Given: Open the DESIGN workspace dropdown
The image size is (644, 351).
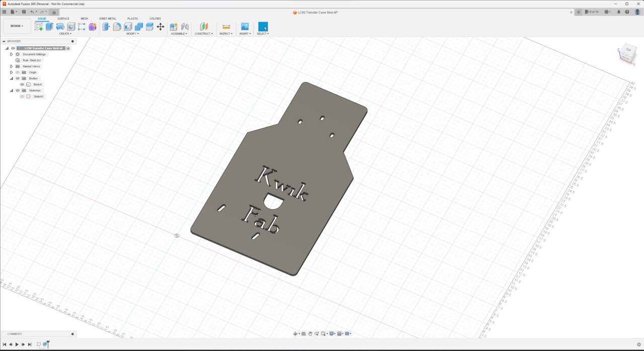Looking at the screenshot, I should pos(17,26).
